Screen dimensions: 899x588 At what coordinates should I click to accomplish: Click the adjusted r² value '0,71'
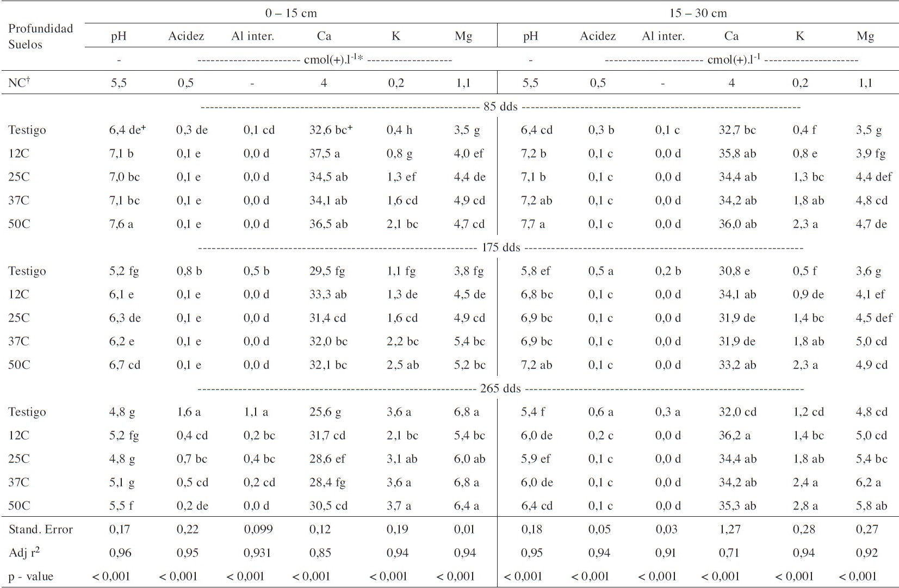729,553
